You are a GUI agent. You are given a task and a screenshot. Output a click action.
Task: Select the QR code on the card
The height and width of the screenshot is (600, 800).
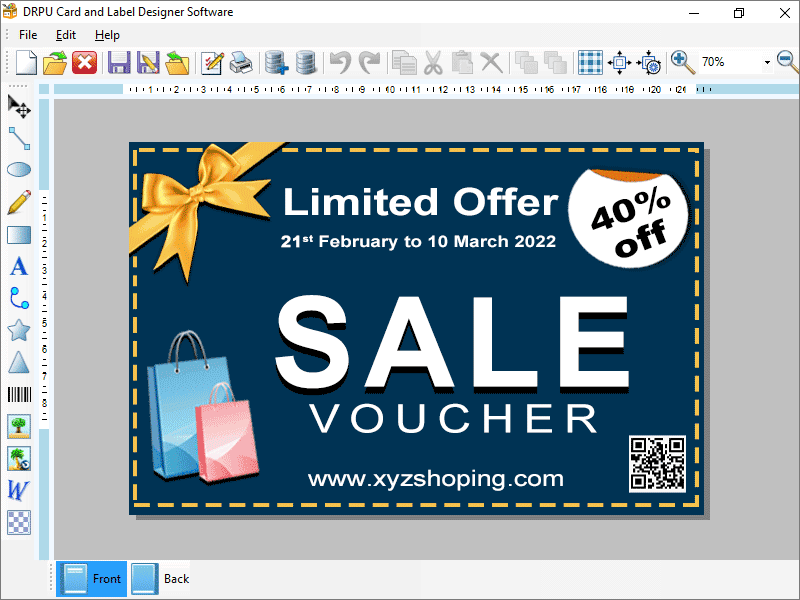tap(657, 464)
